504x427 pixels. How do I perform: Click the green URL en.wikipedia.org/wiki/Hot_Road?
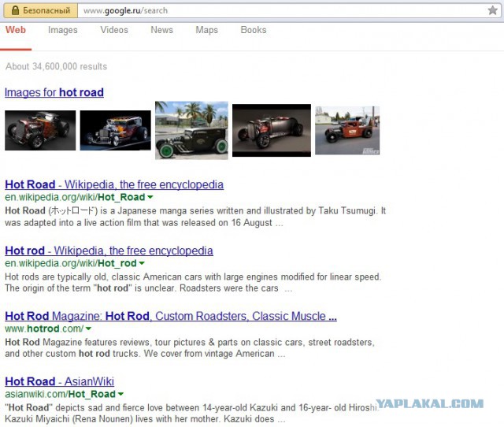click(x=75, y=197)
